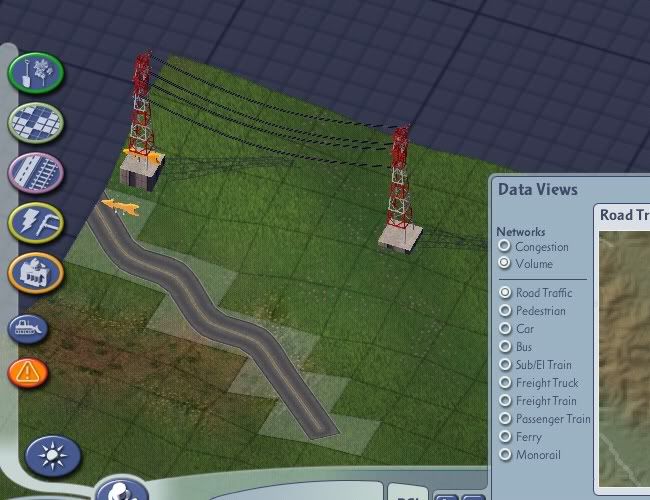Select the Pedestrian radio button

tap(505, 310)
